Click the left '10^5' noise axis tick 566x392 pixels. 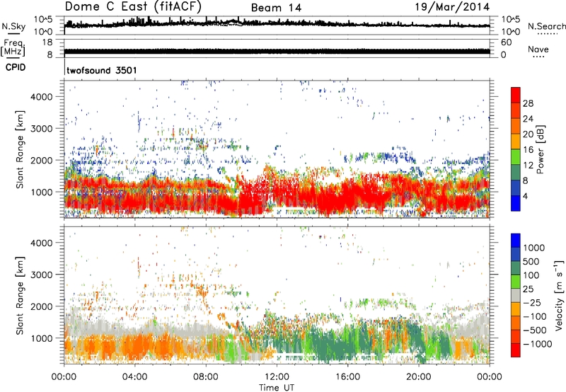(x=43, y=20)
